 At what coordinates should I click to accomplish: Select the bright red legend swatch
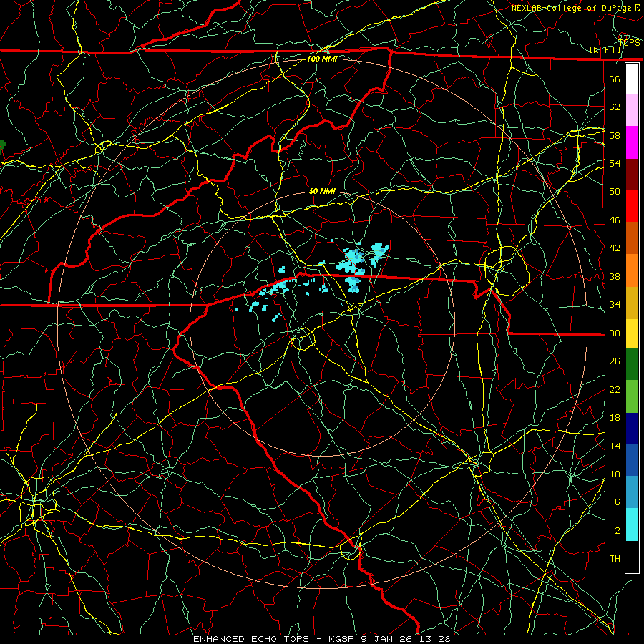coord(632,206)
